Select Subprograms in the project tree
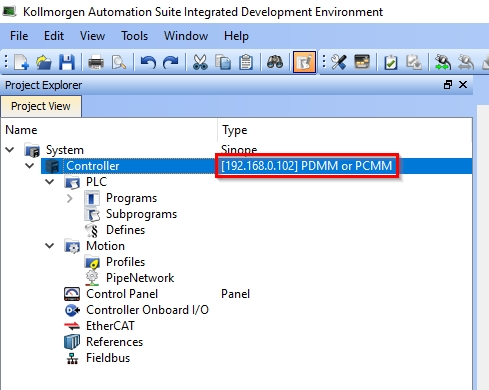Screen dimensions: 489x390 point(141,214)
